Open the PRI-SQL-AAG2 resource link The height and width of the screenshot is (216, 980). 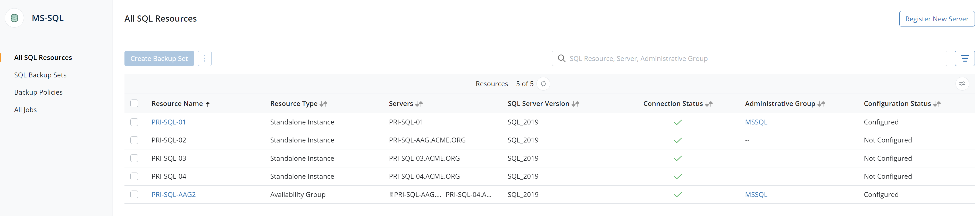[173, 195]
